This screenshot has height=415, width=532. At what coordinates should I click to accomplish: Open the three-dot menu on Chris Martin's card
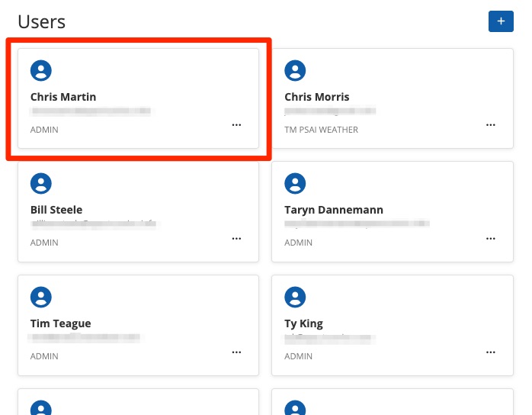coord(236,125)
